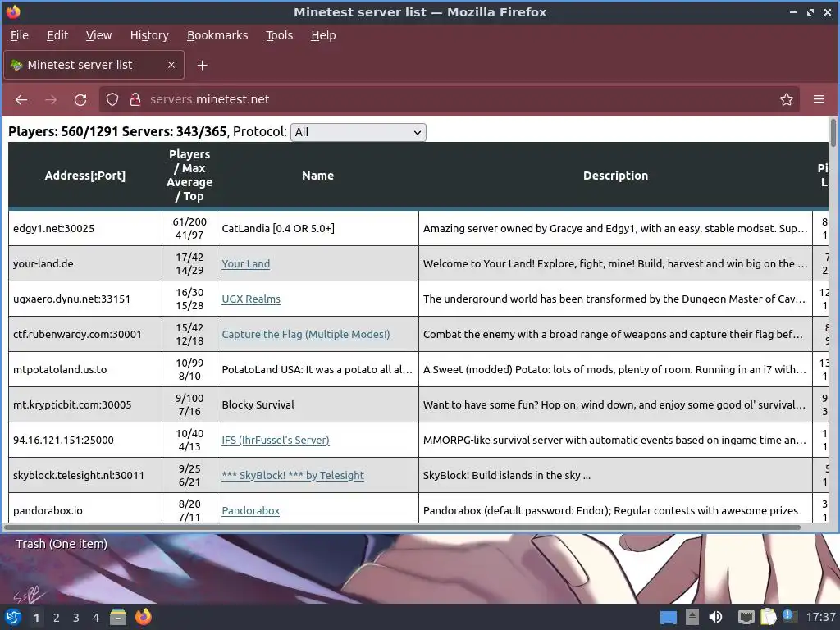The height and width of the screenshot is (630, 840).
Task: Click the Trash (One item) desktop label
Action: (x=62, y=544)
